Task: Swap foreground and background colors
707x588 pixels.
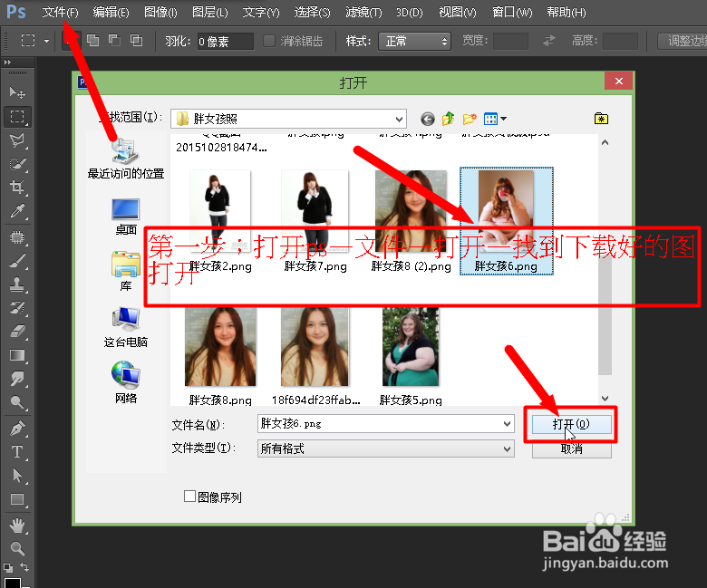Action: pos(24,567)
